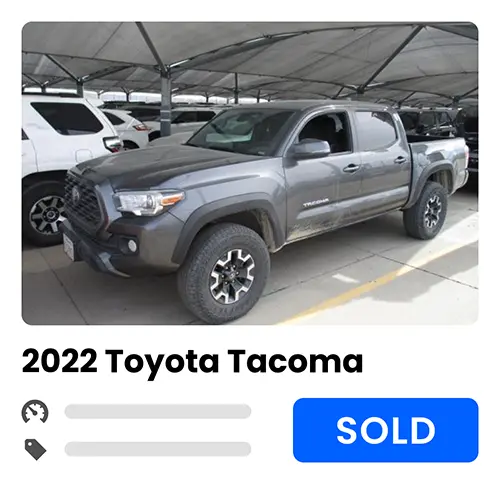The height and width of the screenshot is (484, 500).
Task: Click the blue SOLD button
Action: click(x=386, y=430)
